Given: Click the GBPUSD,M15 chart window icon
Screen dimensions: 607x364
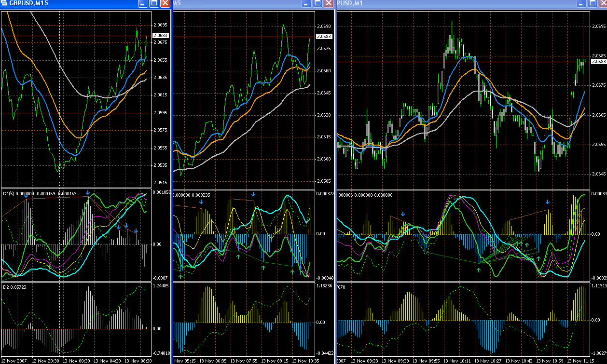Looking at the screenshot, I should [x=4, y=3].
